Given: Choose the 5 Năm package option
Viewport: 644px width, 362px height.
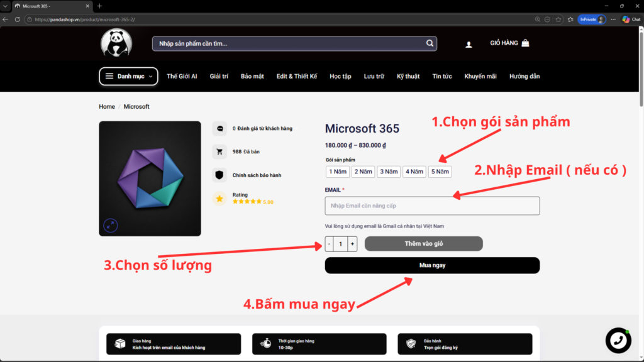Looking at the screenshot, I should click(440, 172).
